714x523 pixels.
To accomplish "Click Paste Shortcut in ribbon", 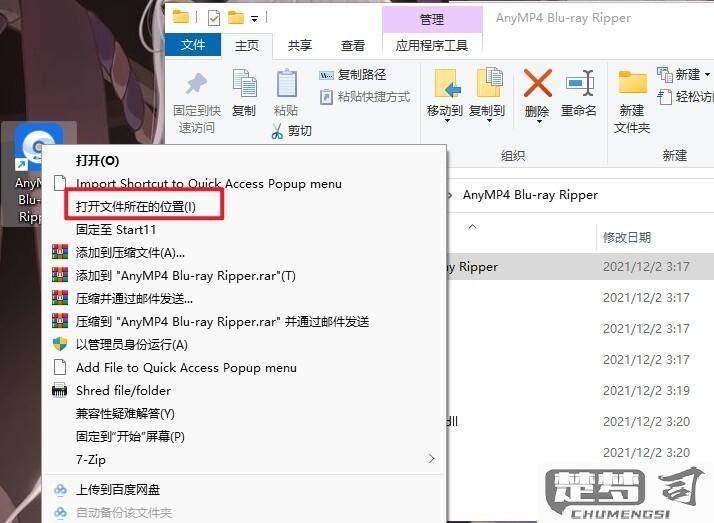I will (x=365, y=97).
